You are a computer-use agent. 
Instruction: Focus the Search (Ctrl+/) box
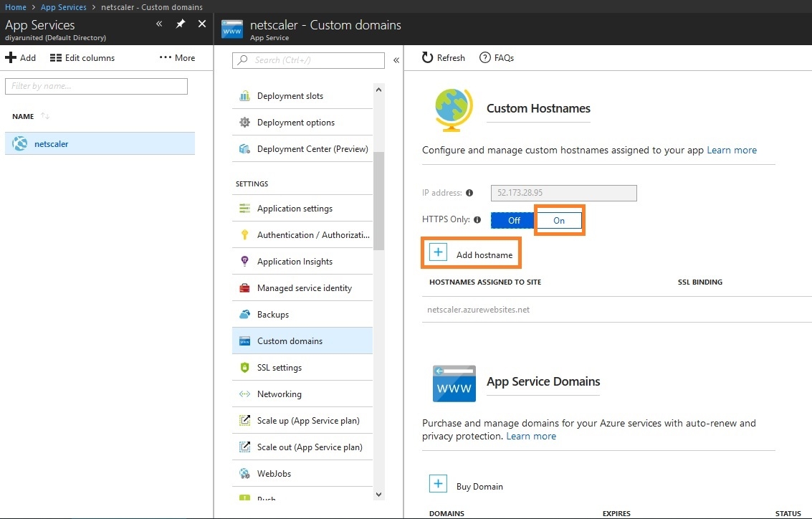pyautogui.click(x=309, y=60)
